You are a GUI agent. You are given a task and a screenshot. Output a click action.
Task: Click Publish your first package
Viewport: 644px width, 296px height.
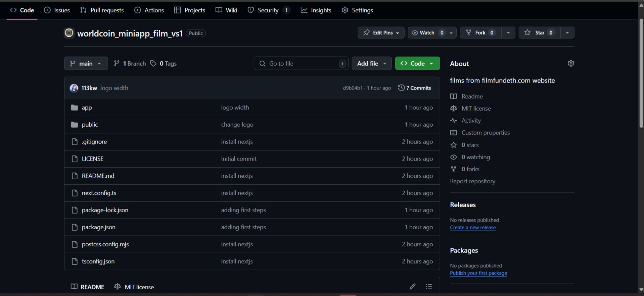478,273
